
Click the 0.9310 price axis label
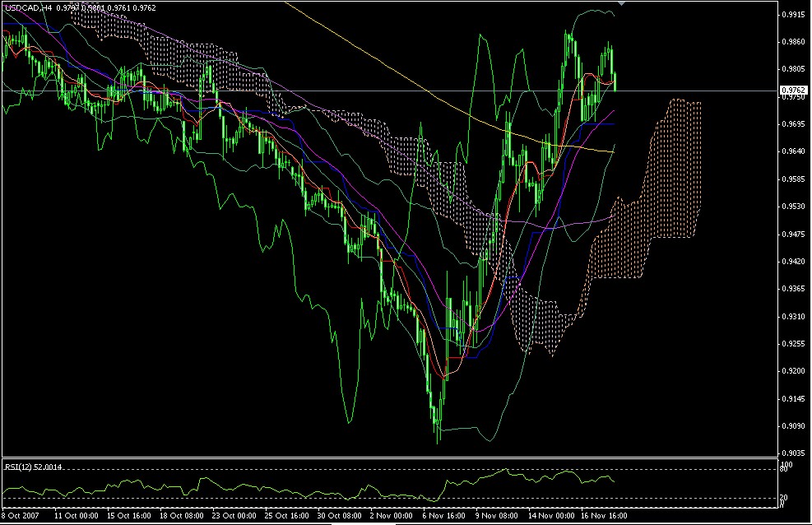(x=795, y=316)
